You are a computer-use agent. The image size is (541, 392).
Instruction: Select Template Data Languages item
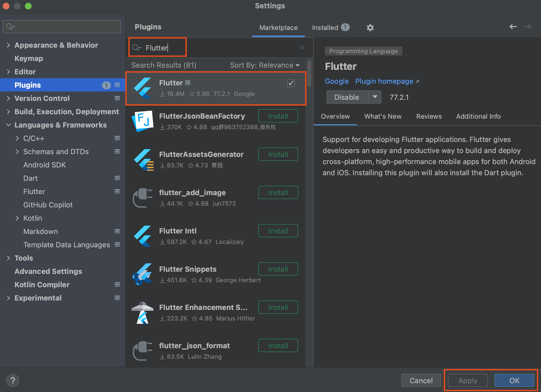pos(67,245)
